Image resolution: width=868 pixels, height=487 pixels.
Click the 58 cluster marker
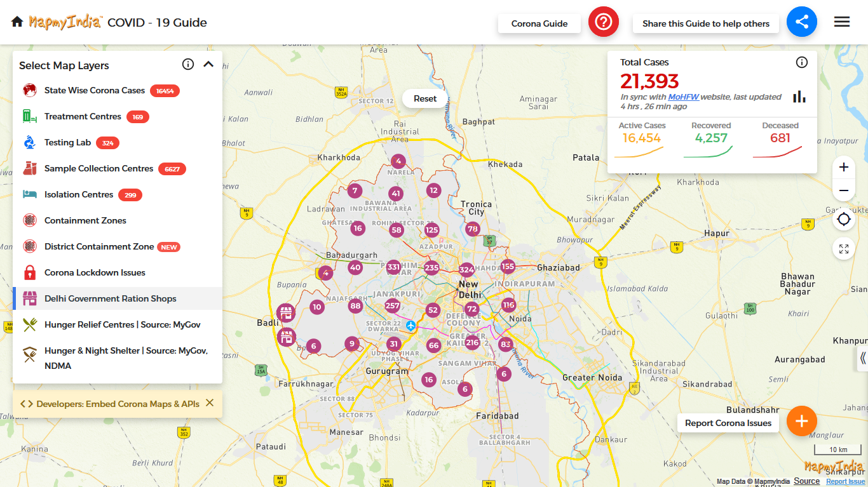point(397,230)
